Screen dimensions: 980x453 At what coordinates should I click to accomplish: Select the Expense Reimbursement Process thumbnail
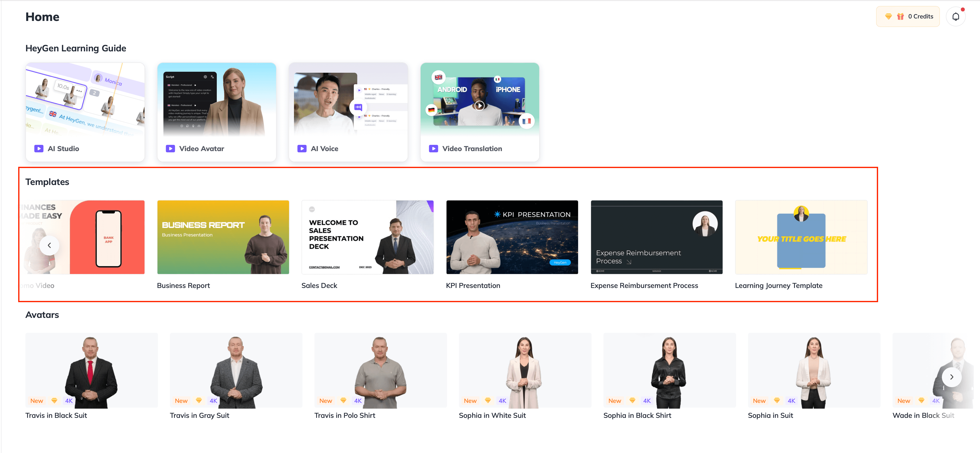tap(657, 237)
